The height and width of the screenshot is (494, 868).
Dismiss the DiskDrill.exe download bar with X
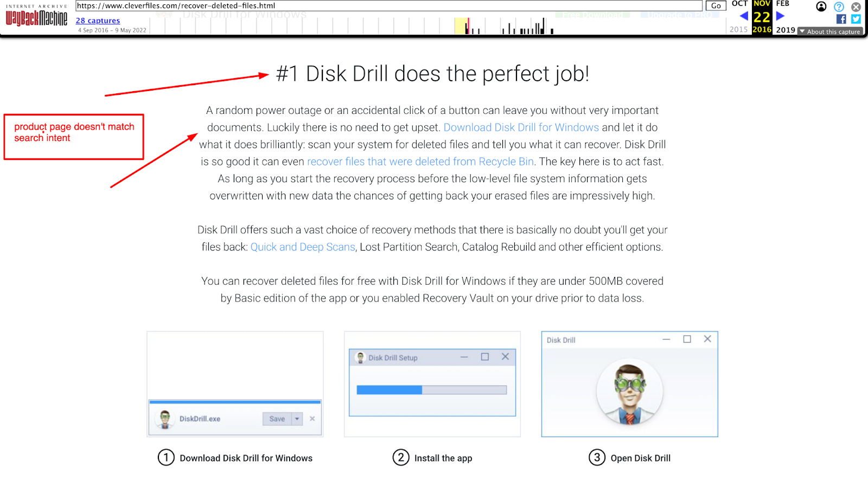point(312,419)
